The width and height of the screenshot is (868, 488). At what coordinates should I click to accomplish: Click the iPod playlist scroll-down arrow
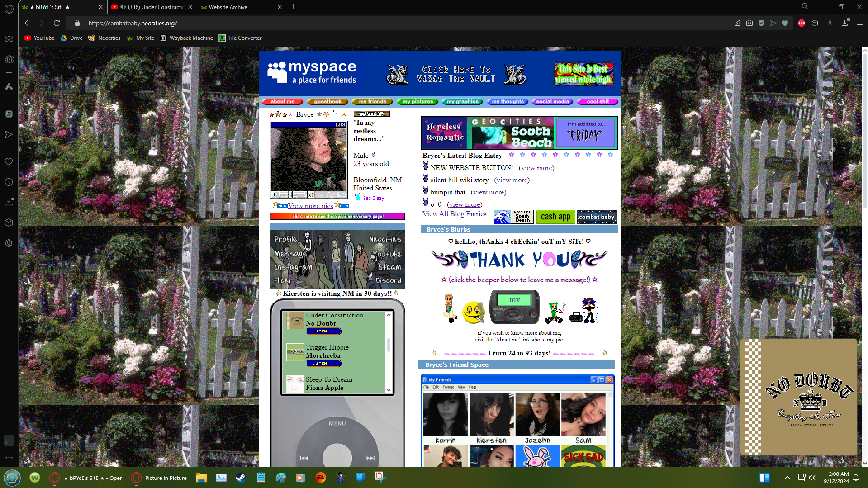point(389,390)
